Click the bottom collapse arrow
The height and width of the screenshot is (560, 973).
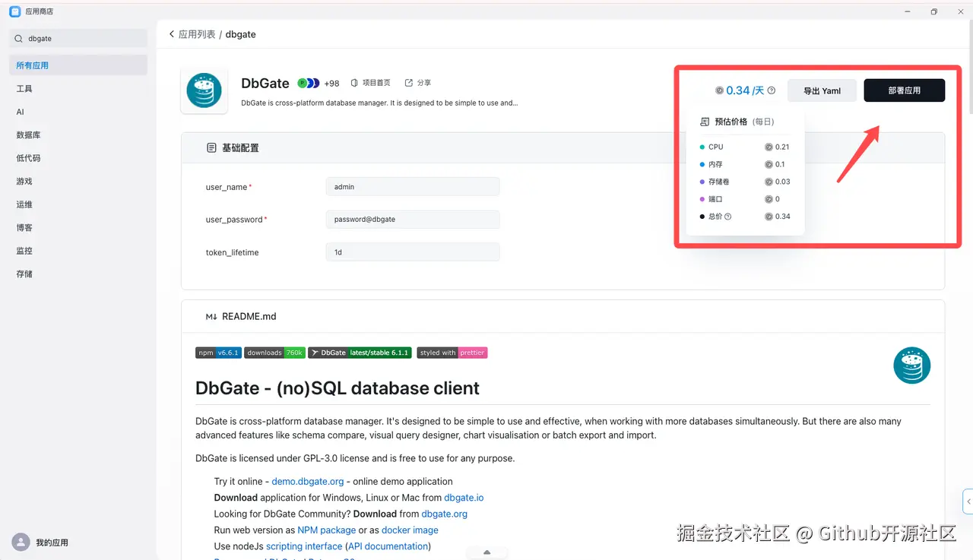point(486,552)
